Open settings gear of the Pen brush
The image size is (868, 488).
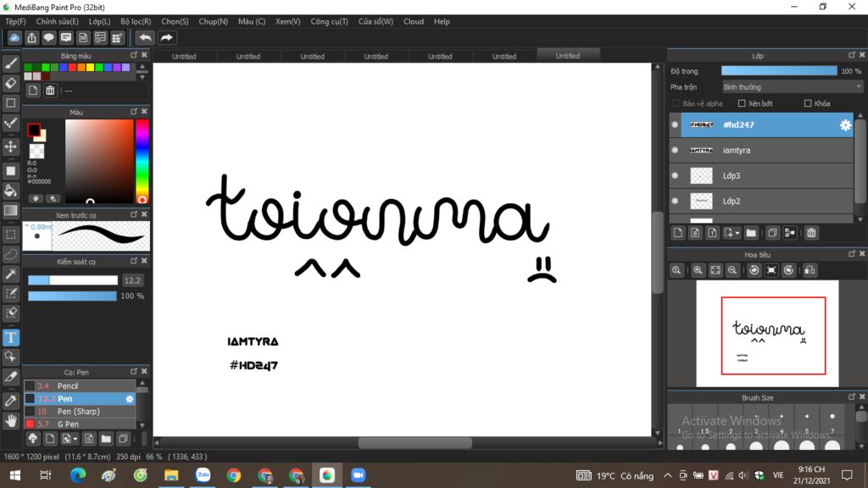(x=130, y=399)
